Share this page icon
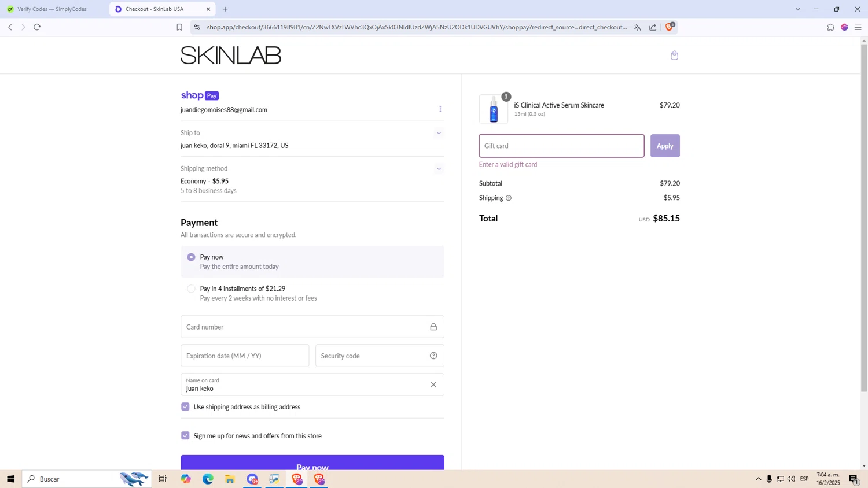 point(653,27)
